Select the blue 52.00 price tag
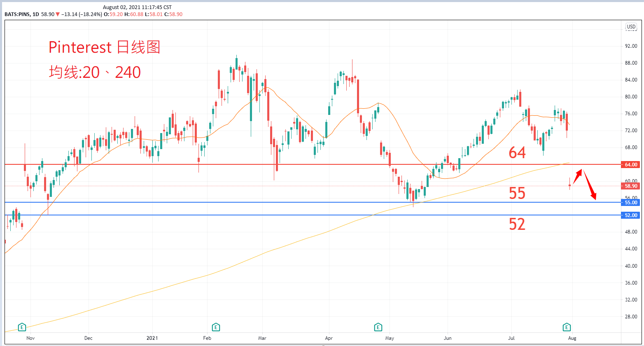644x346 pixels. 631,215
